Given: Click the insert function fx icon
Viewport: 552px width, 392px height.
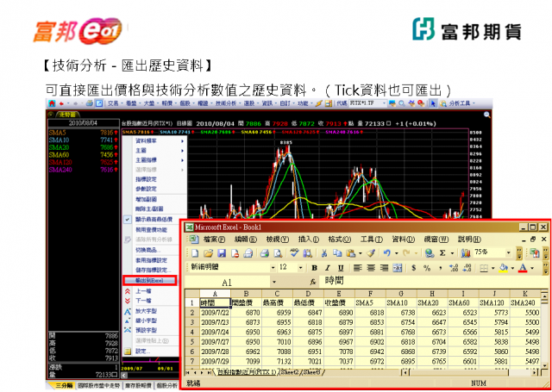Looking at the screenshot, I should coord(312,283).
